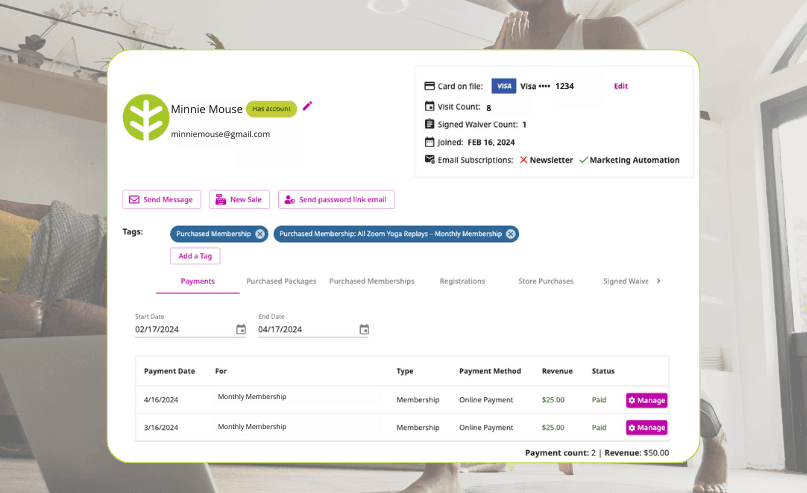Toggle the Newsletter subscription red X
807x493 pixels.
point(523,160)
